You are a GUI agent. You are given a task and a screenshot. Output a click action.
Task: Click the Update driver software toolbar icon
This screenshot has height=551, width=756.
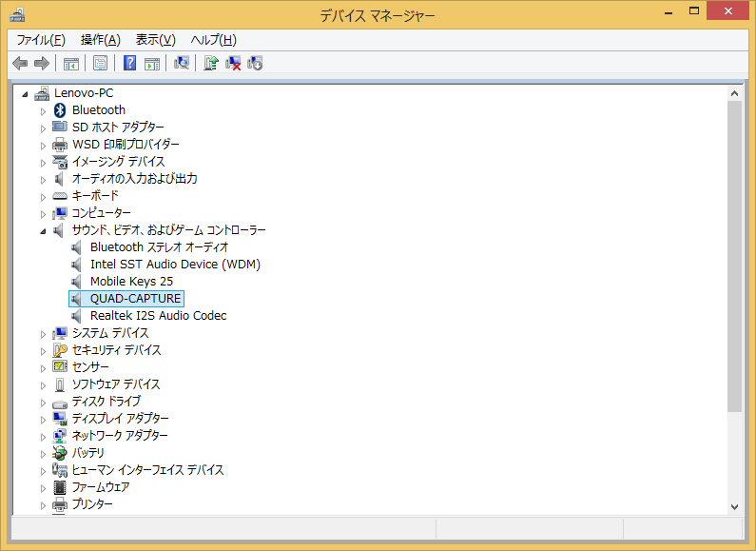pos(211,63)
